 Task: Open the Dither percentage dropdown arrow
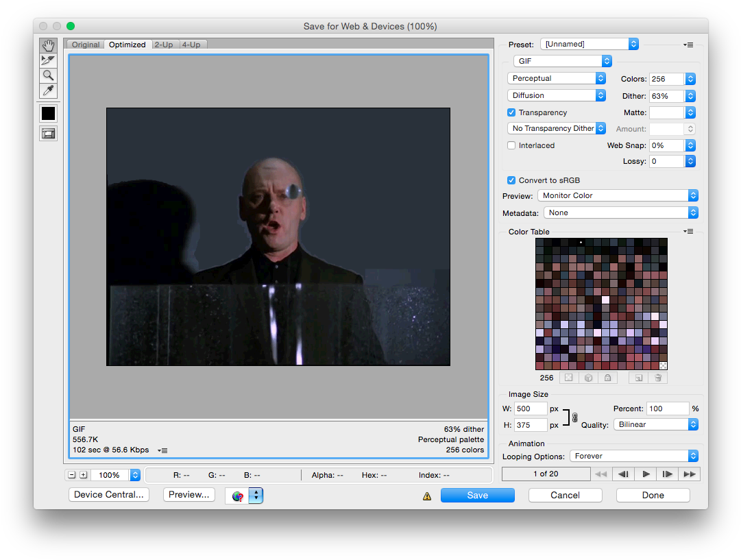pyautogui.click(x=690, y=96)
